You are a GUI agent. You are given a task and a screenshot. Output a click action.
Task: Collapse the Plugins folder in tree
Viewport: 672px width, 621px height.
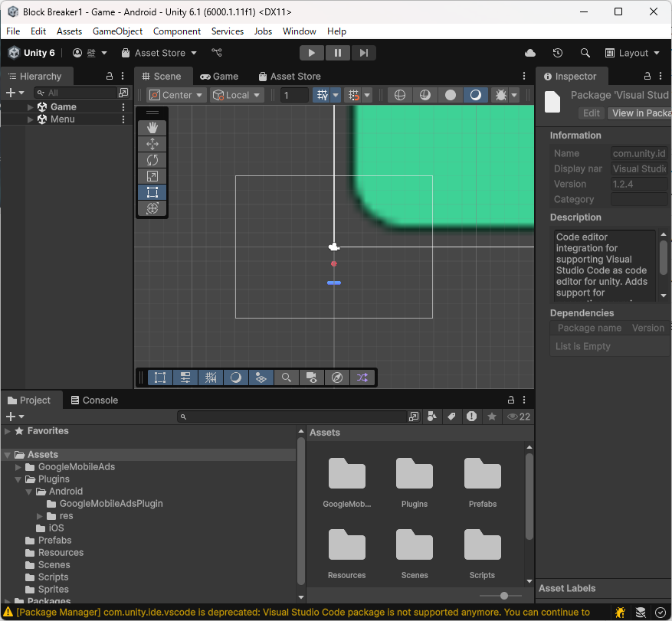pos(18,479)
